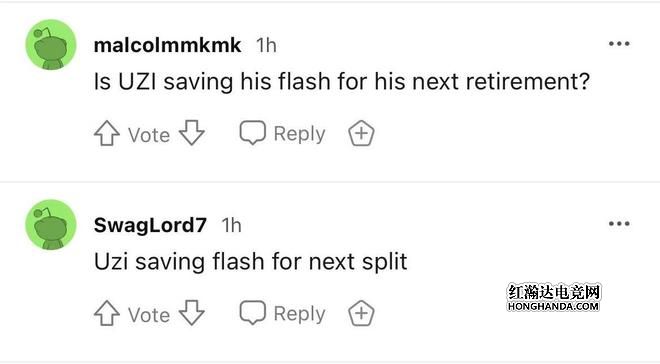Open SwagLord7's avatar profile picture
The height and width of the screenshot is (364, 660).
[51, 224]
